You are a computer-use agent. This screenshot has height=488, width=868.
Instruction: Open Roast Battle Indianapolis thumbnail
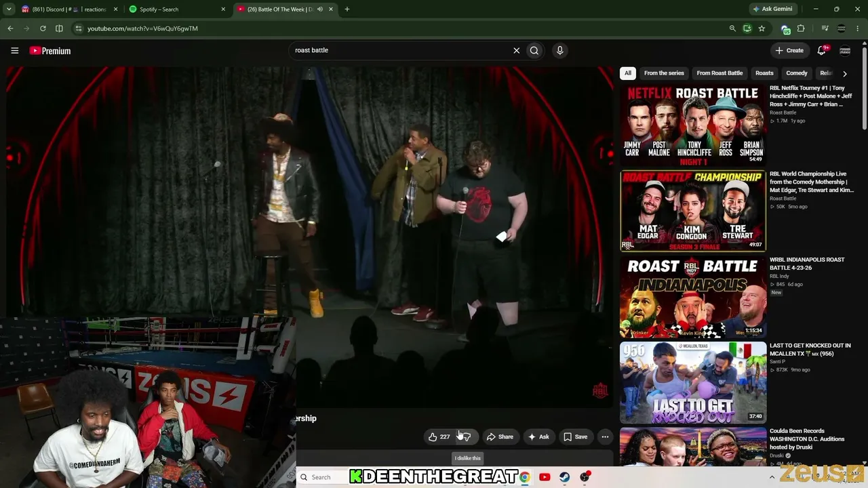point(693,297)
